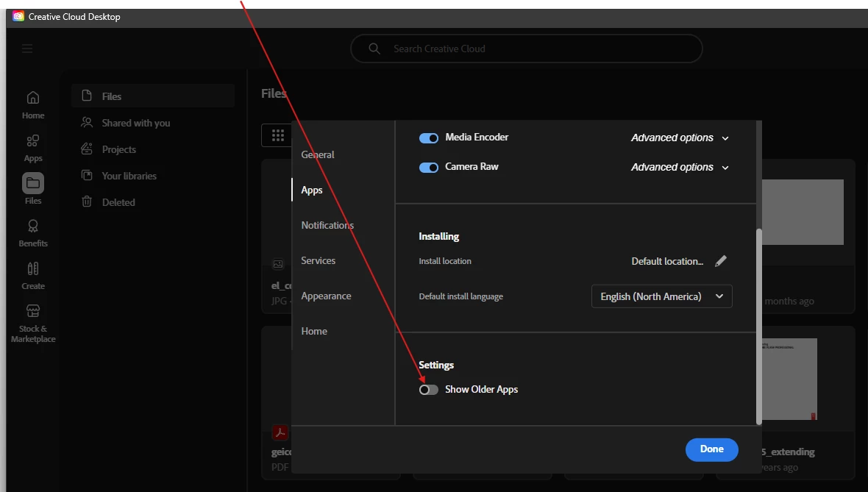Open the Home section in left sidebar
This screenshot has width=868, height=492.
[x=33, y=105]
